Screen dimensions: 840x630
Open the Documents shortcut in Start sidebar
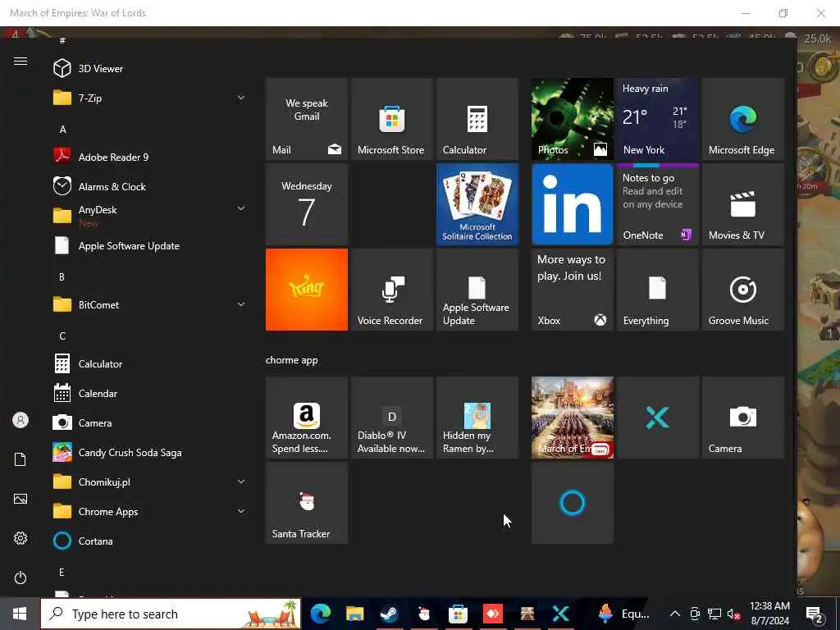coord(21,459)
